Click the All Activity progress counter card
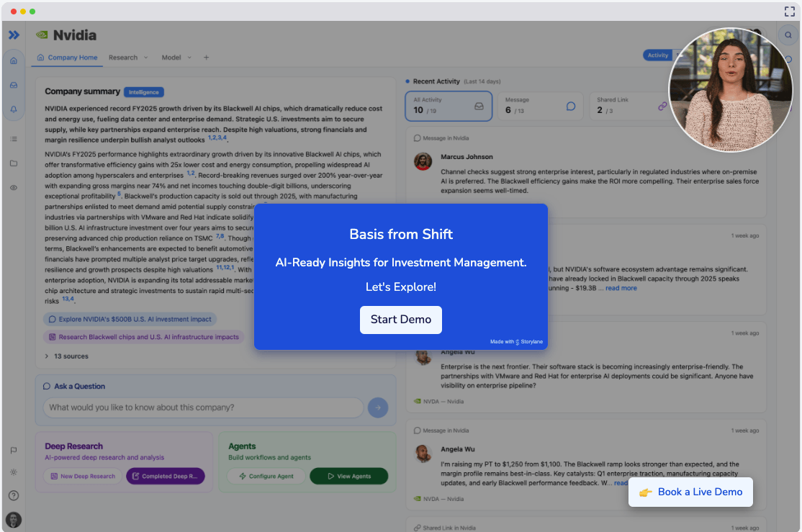The image size is (802, 532). (x=448, y=105)
